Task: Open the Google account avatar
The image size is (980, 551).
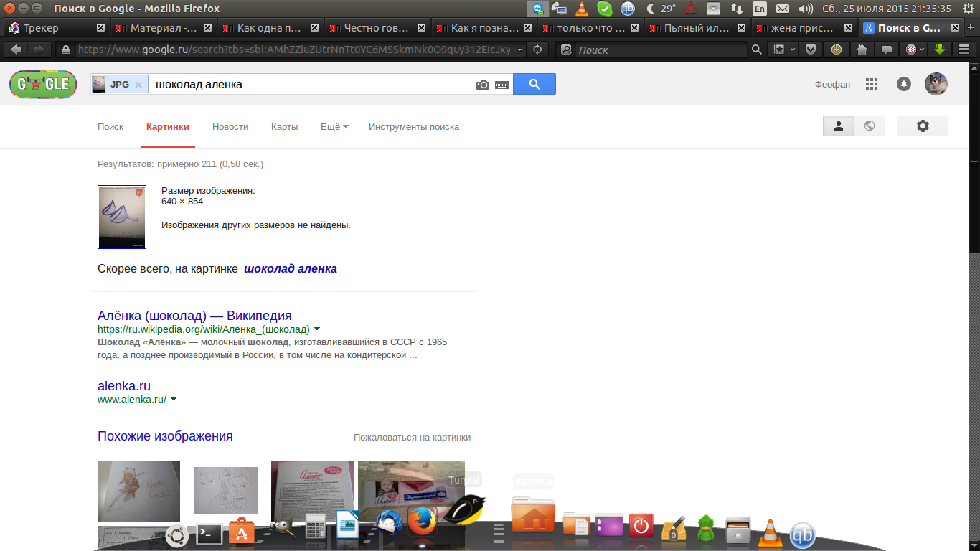Action: pyautogui.click(x=936, y=84)
